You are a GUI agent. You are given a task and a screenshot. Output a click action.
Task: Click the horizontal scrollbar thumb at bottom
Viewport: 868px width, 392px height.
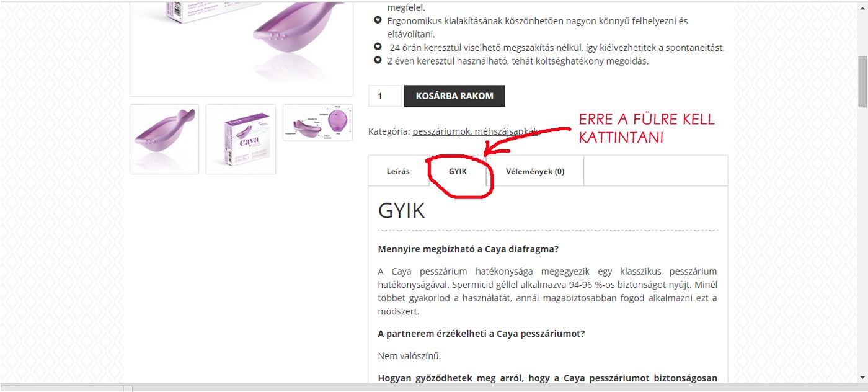pyautogui.click(x=66, y=389)
